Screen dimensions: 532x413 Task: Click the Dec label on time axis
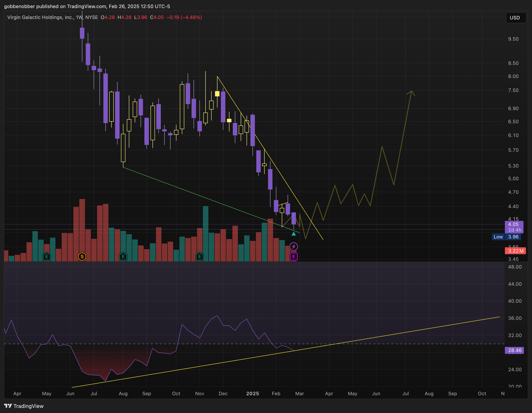[x=223, y=394]
